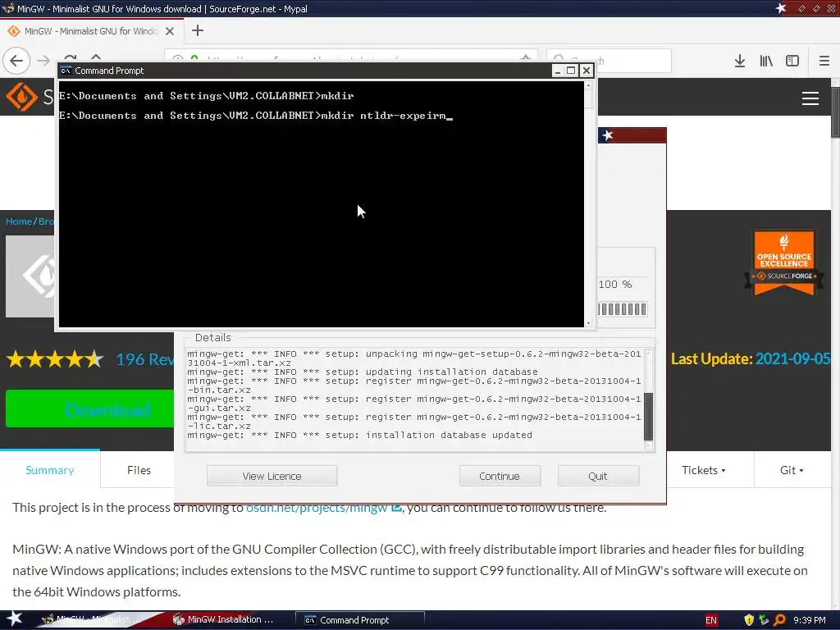Click the Details group label
Screen dimensions: 840x630
point(212,337)
